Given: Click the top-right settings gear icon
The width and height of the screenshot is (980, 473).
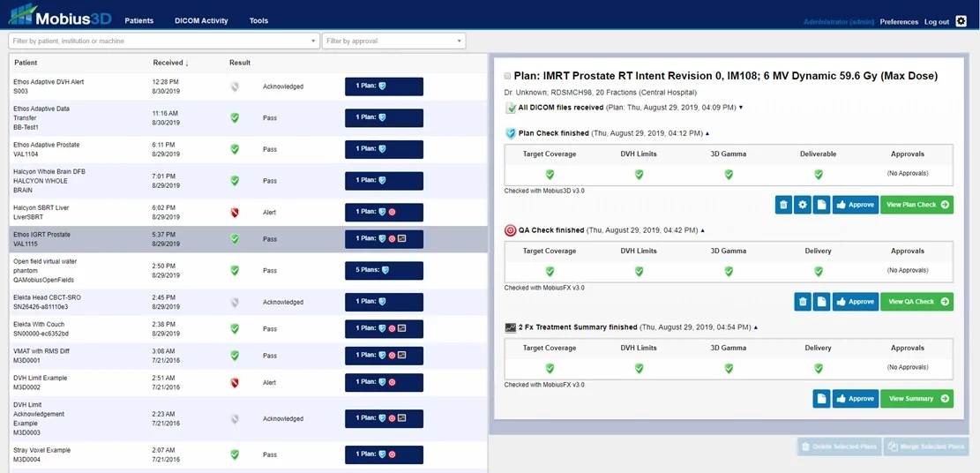Looking at the screenshot, I should 961,21.
